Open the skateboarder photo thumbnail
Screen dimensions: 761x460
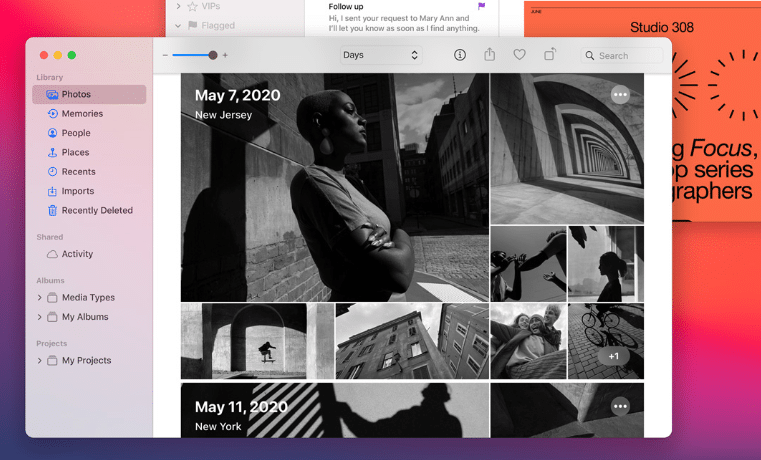[x=257, y=342]
